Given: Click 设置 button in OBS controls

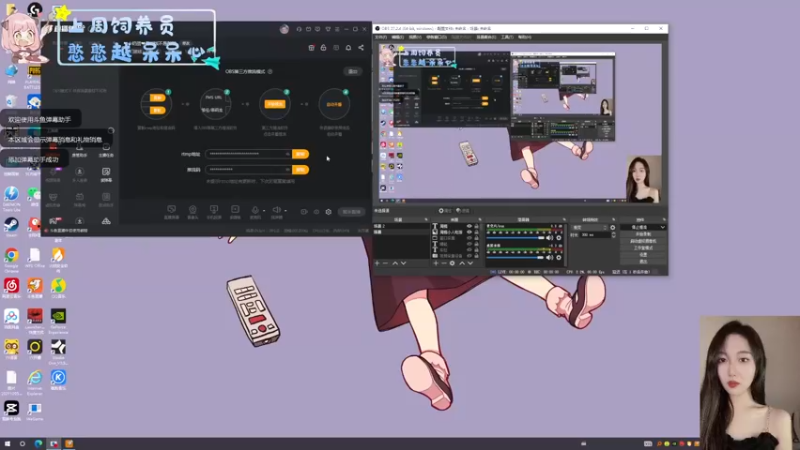Looking at the screenshot, I should 643,255.
